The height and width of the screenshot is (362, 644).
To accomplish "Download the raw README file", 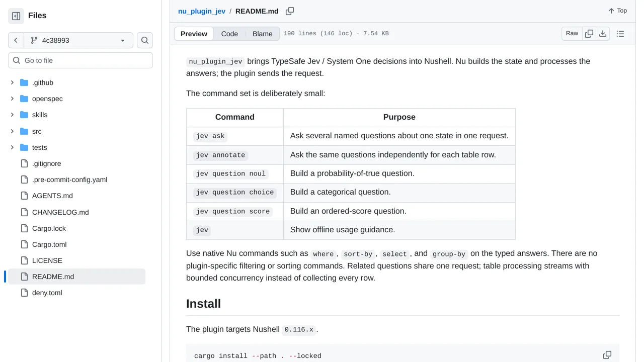I will pyautogui.click(x=603, y=34).
